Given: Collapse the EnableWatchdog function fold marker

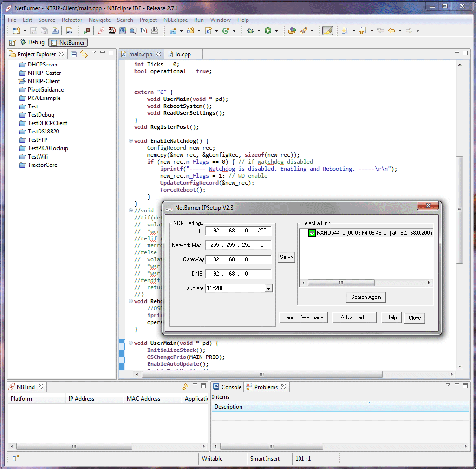Looking at the screenshot, I should [x=130, y=141].
